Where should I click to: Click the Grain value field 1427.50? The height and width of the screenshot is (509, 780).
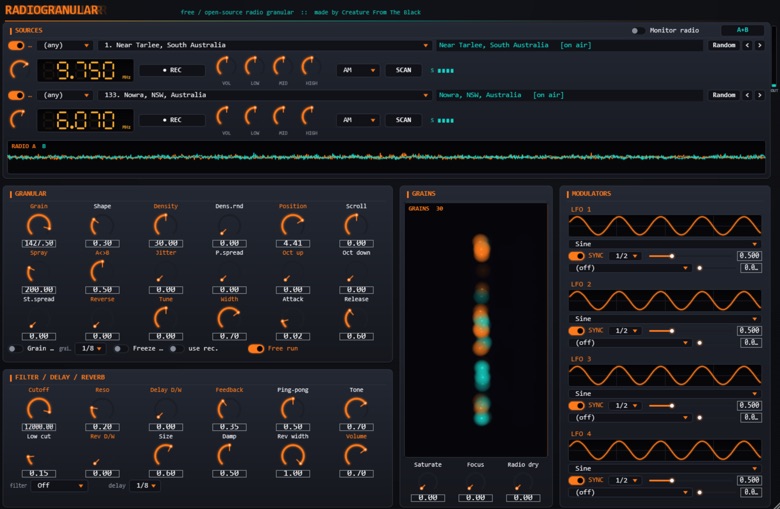pyautogui.click(x=39, y=243)
